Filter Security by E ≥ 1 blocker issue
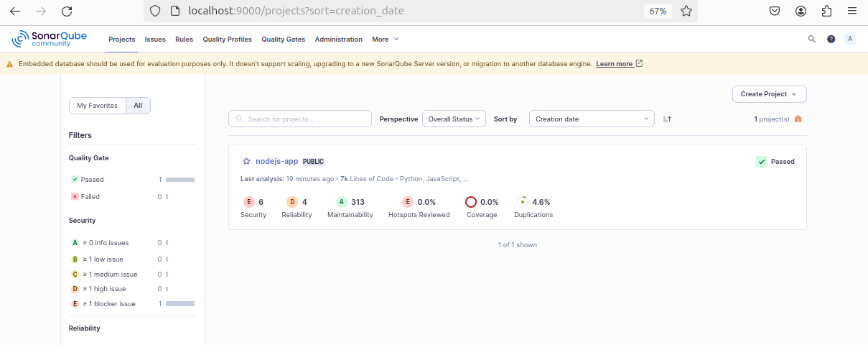The width and height of the screenshot is (868, 345). (x=132, y=304)
